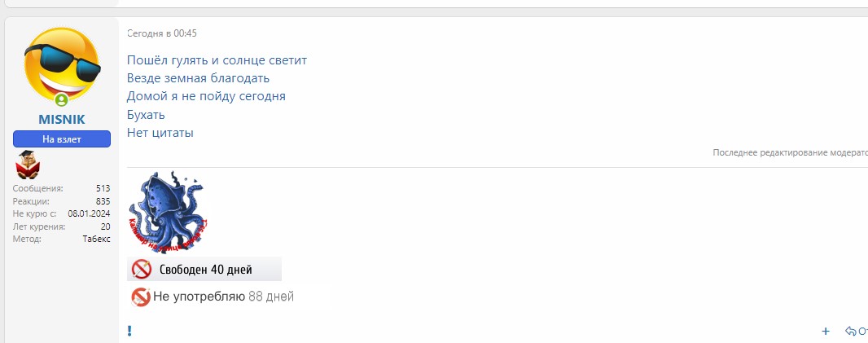The image size is (868, 343).
Task: Click the "Не употребляю 88 дней" counter text
Action: pos(223,297)
